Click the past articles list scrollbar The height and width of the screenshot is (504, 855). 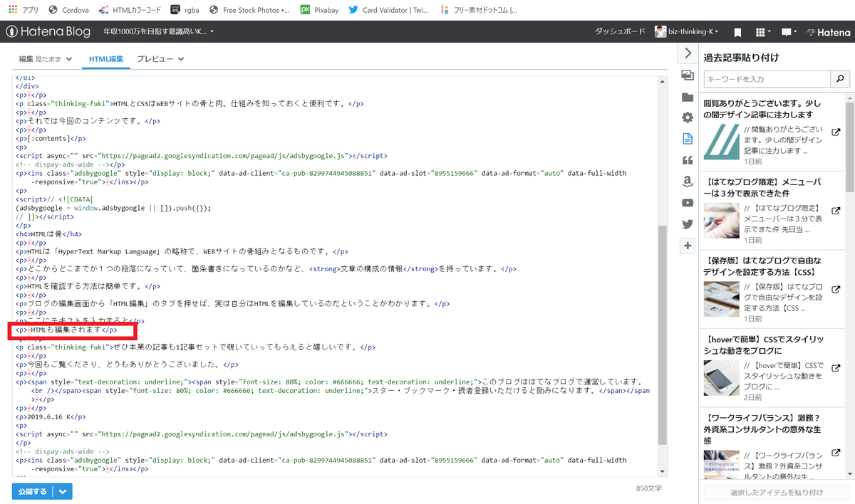(850, 146)
